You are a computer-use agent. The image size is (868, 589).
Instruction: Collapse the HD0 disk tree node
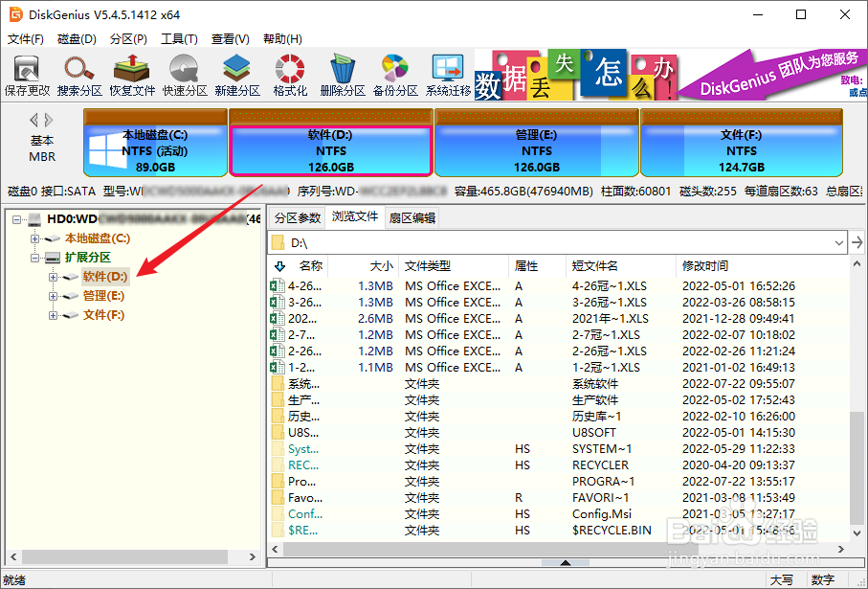coord(17,219)
